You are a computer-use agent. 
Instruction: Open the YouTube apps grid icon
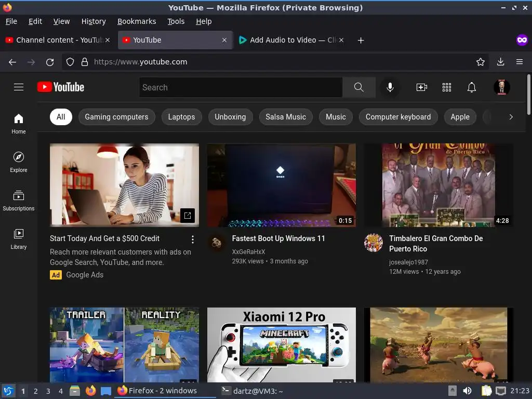pyautogui.click(x=447, y=87)
